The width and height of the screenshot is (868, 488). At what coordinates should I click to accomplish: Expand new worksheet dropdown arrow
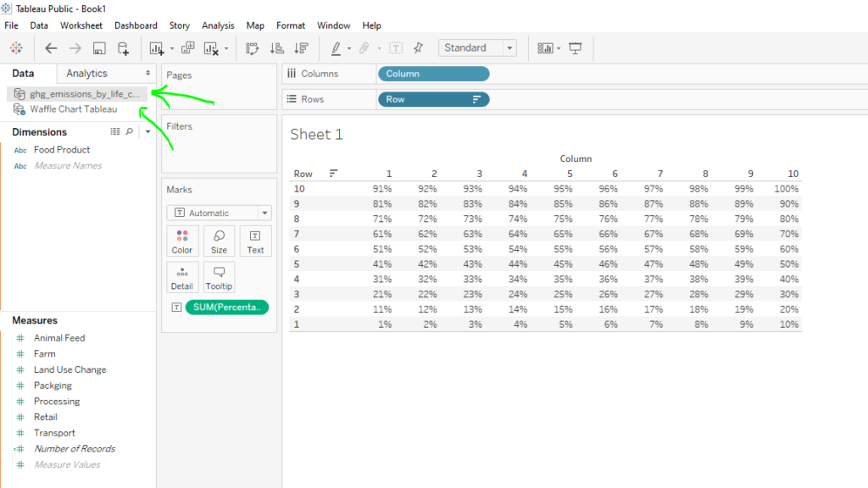(171, 48)
